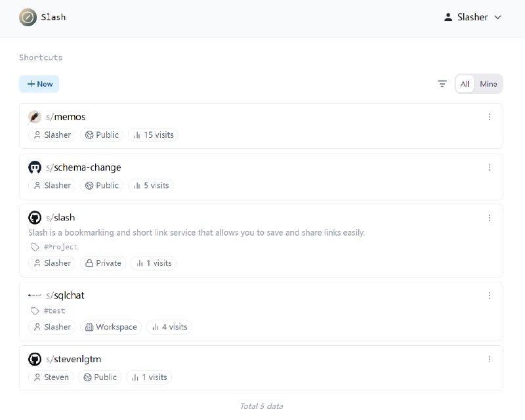This screenshot has width=525, height=420.
Task: Click the memos shortcut favicon
Action: coord(35,117)
